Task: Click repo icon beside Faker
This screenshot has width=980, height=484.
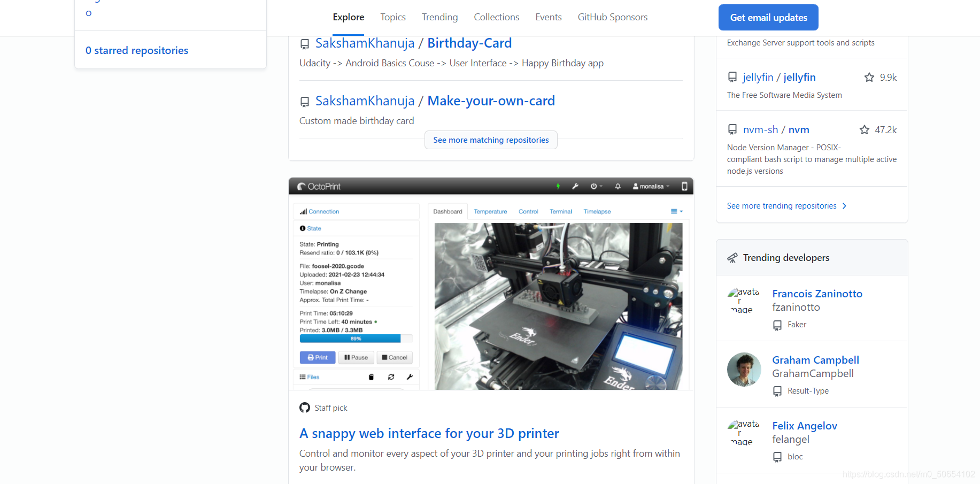Action: click(x=777, y=325)
